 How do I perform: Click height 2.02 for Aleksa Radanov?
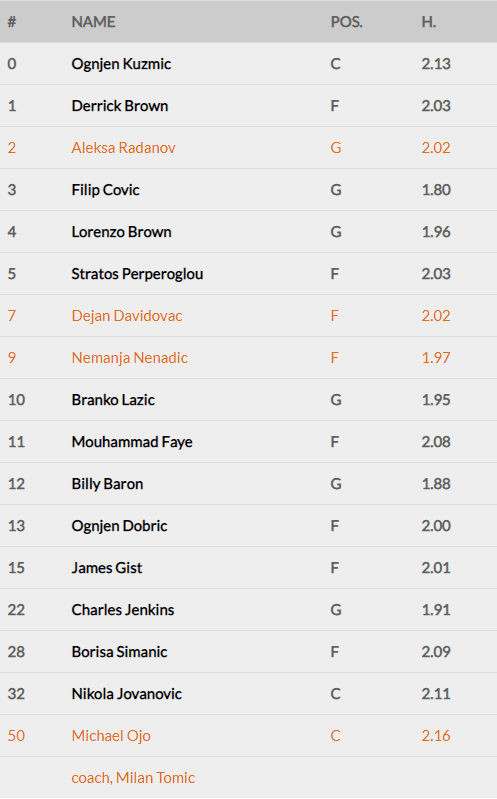[x=436, y=148]
